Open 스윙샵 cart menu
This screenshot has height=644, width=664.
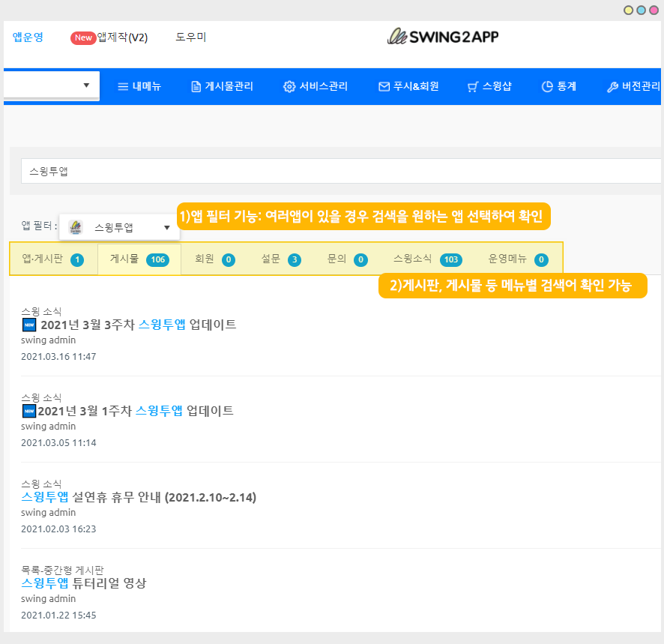pyautogui.click(x=489, y=86)
